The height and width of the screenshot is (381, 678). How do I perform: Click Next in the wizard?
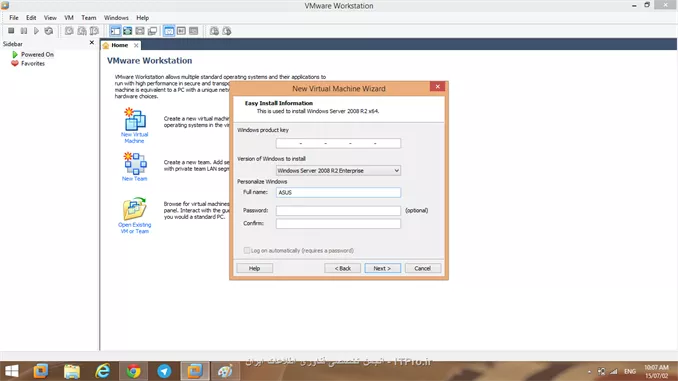pos(382,268)
